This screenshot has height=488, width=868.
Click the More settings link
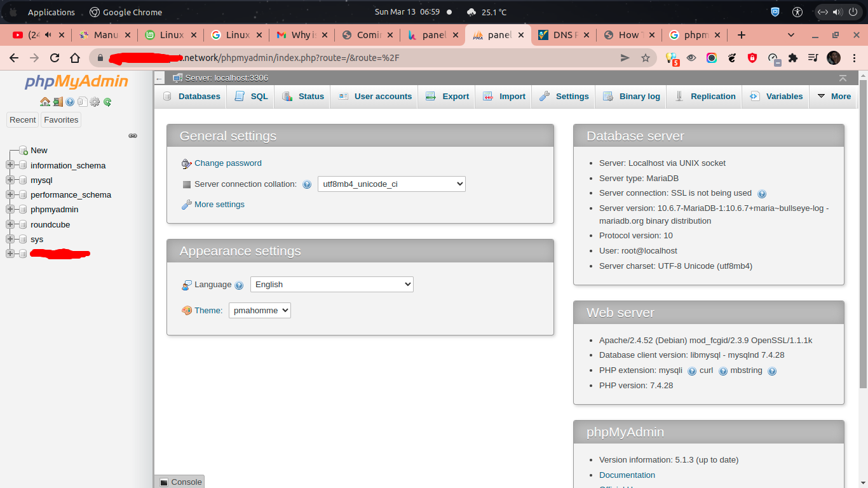[x=219, y=205]
